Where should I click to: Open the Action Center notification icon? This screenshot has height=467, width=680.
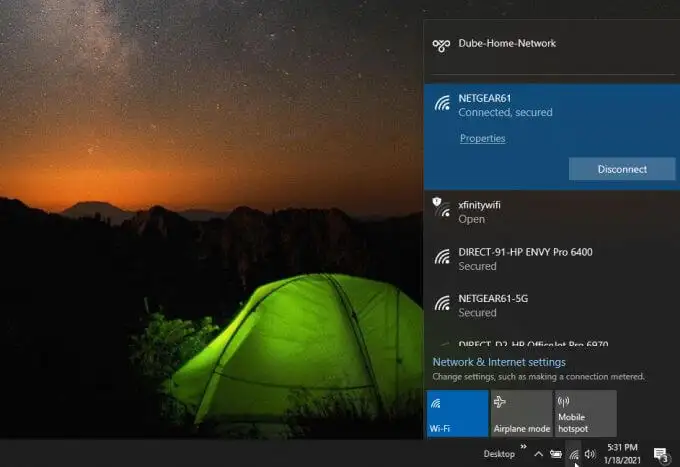(x=661, y=455)
